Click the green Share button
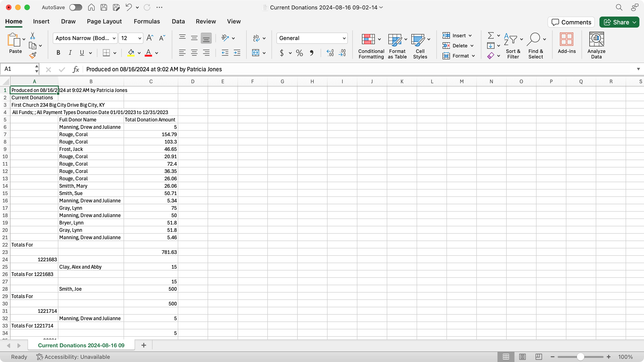 (x=616, y=22)
